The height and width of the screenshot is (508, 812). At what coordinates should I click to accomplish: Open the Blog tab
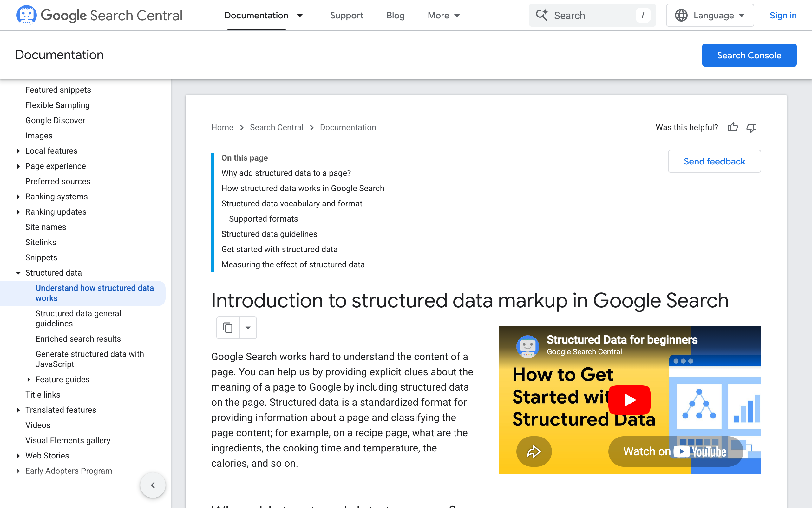(x=395, y=16)
